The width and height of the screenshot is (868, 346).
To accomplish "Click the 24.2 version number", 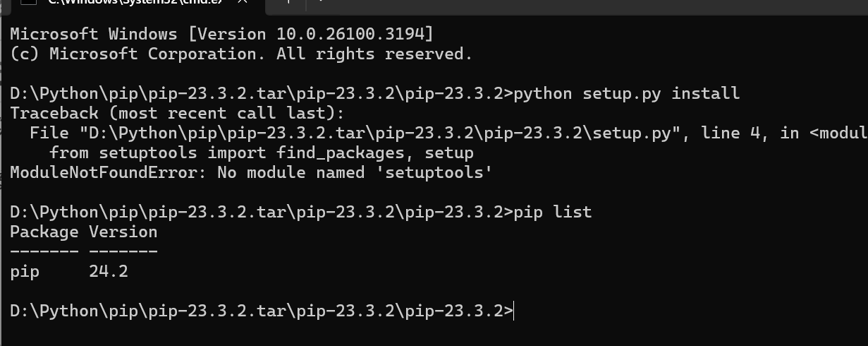I will 109,271.
